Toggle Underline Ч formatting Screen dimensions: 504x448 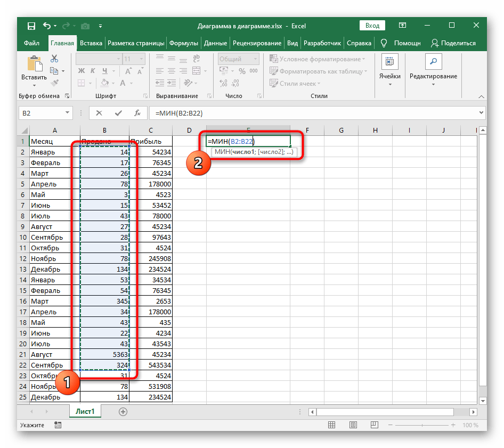tap(105, 71)
